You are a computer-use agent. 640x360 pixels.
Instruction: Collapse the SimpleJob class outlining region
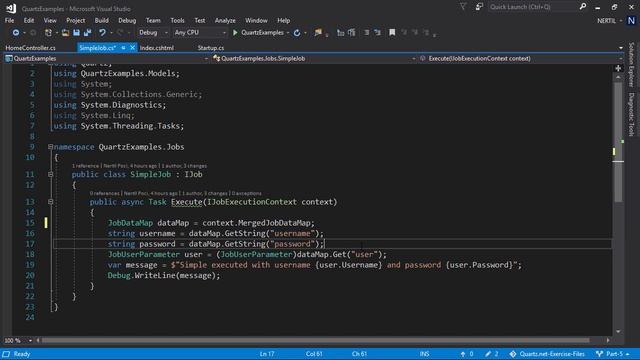pyautogui.click(x=50, y=174)
